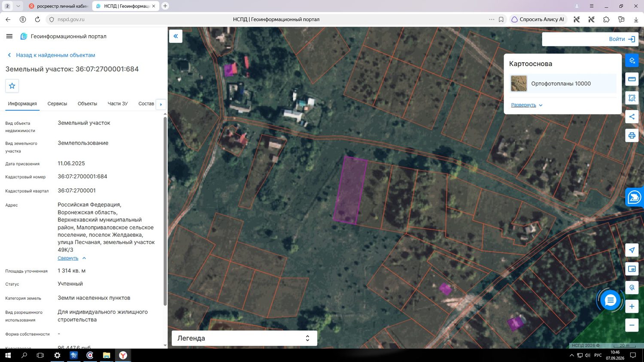The image size is (644, 362).
Task: Click the share map icon
Action: tap(632, 117)
